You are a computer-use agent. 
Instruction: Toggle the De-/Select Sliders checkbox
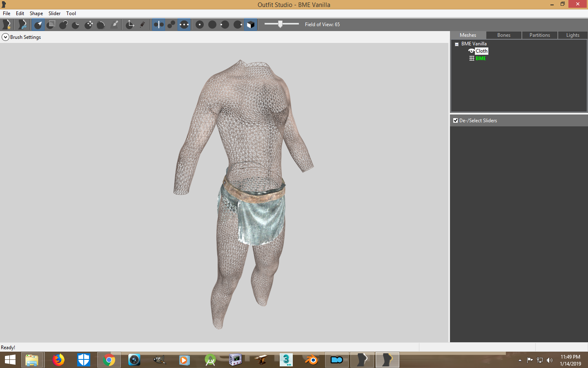pos(456,121)
